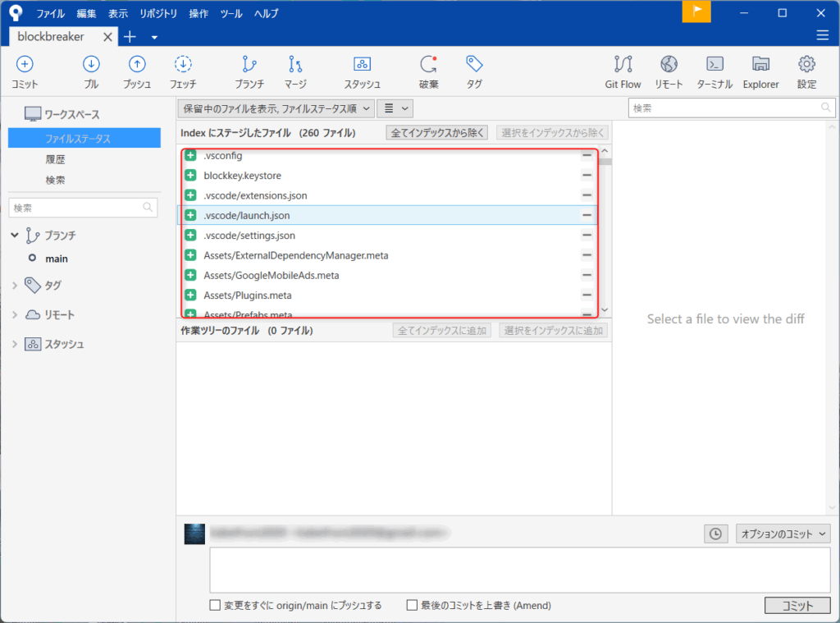Viewport: 840px width, 623px height.
Task: Click the Pull (プル) toolbar icon
Action: coord(91,66)
